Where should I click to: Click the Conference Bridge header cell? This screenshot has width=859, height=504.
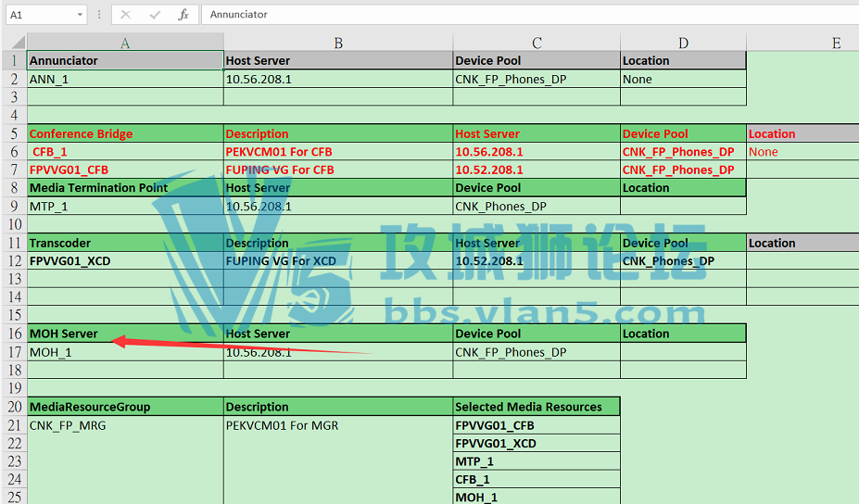point(125,133)
